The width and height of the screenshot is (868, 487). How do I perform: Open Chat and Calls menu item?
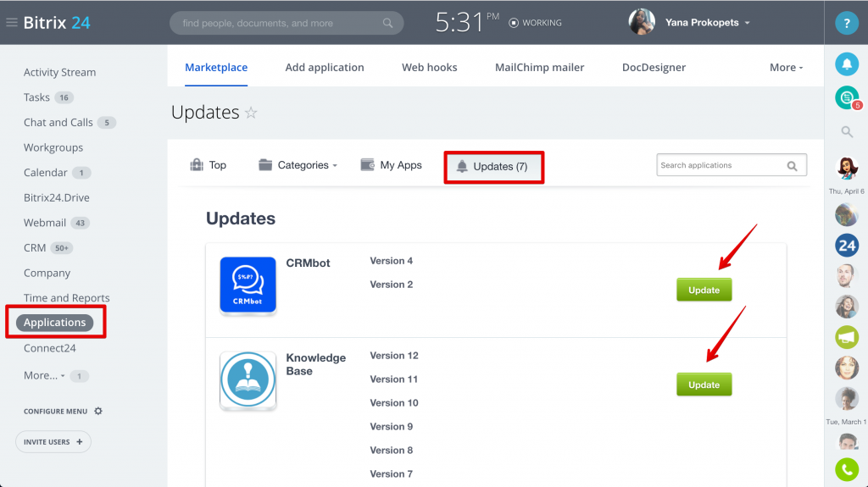pos(58,122)
